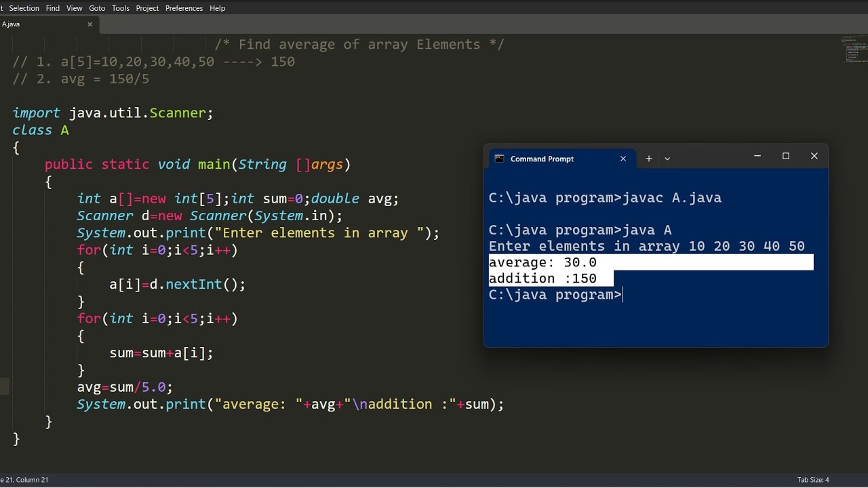
Task: Add a new terminal tab
Action: (649, 159)
